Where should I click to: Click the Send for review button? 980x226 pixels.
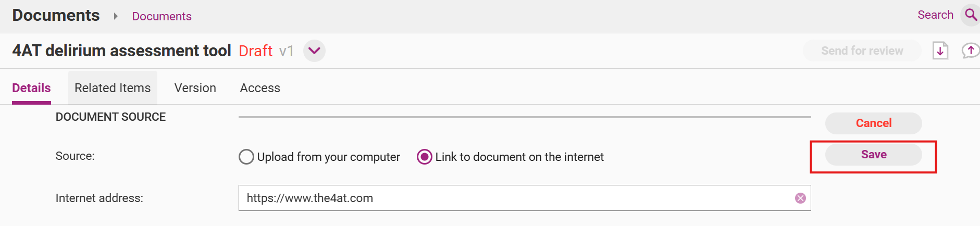pos(862,51)
